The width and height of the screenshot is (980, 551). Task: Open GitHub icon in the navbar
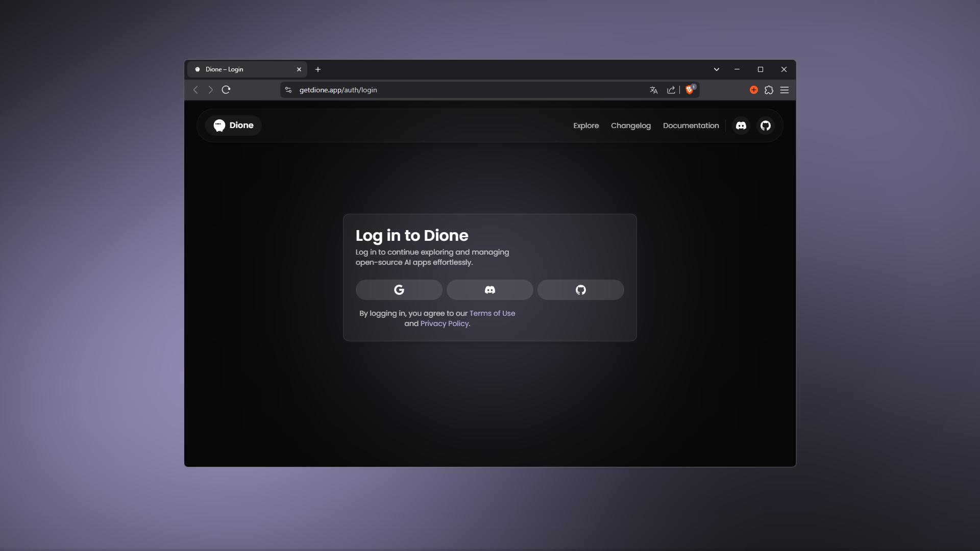766,126
